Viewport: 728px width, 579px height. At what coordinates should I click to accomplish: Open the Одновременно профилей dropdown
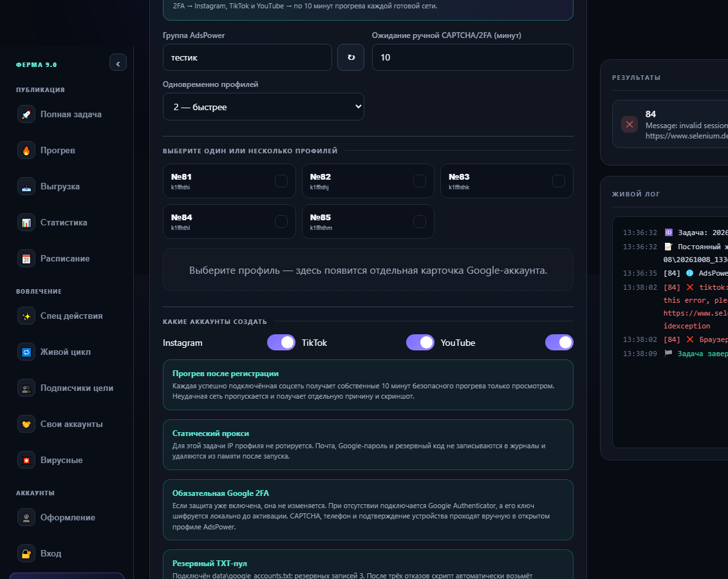[x=263, y=106]
